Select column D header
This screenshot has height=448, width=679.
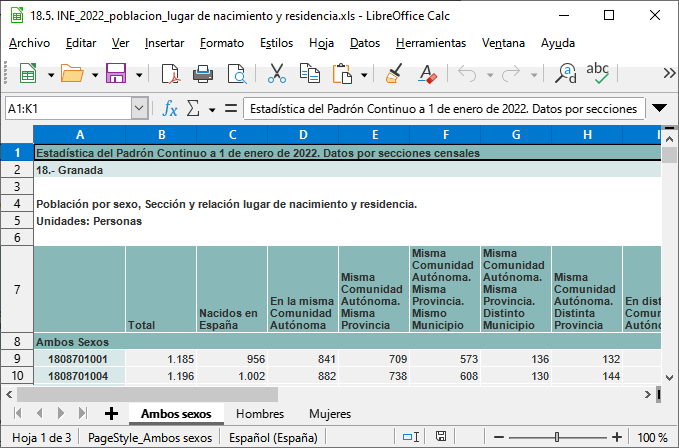coord(303,135)
